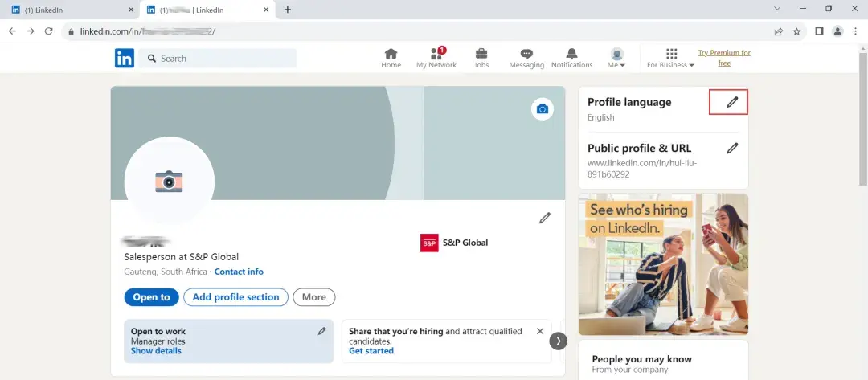Open My Network with notification badge
868x380 pixels.
pos(436,54)
